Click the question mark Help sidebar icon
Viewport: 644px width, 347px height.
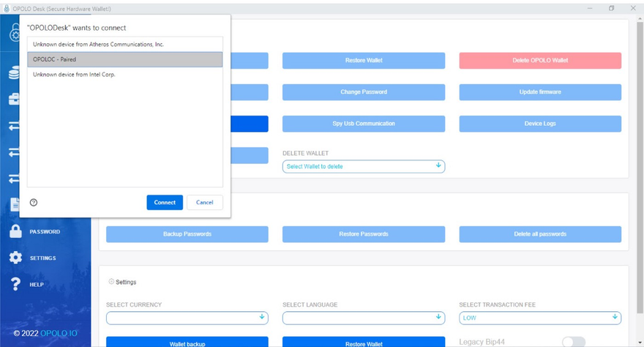(15, 284)
